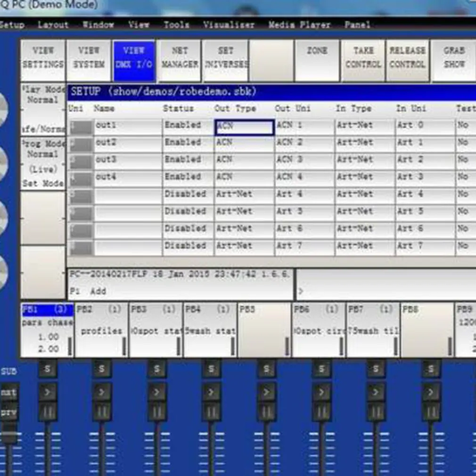Click the leftmost master fader handle
The width and height of the screenshot is (476, 476).
pyautogui.click(x=8, y=433)
